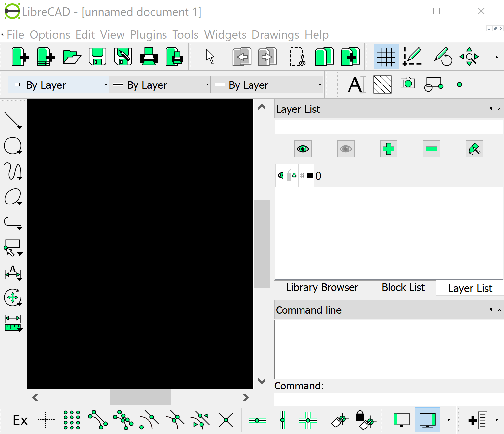
Task: Expand the hidden top toolbar items chevron
Action: 497,57
